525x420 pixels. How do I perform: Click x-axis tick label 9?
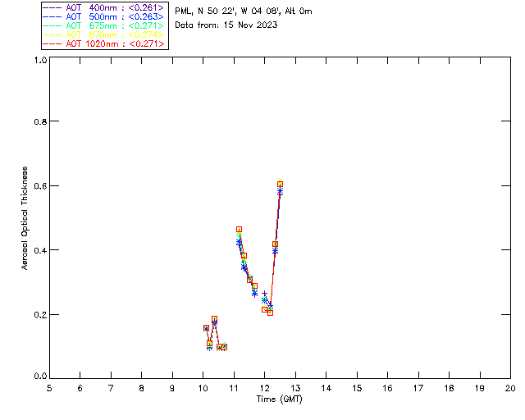coord(172,388)
